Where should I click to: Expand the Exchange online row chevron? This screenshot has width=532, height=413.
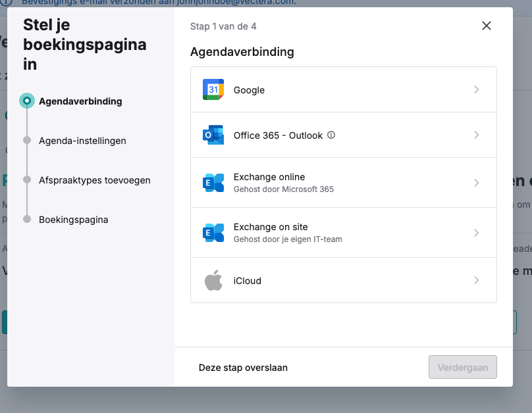[476, 183]
